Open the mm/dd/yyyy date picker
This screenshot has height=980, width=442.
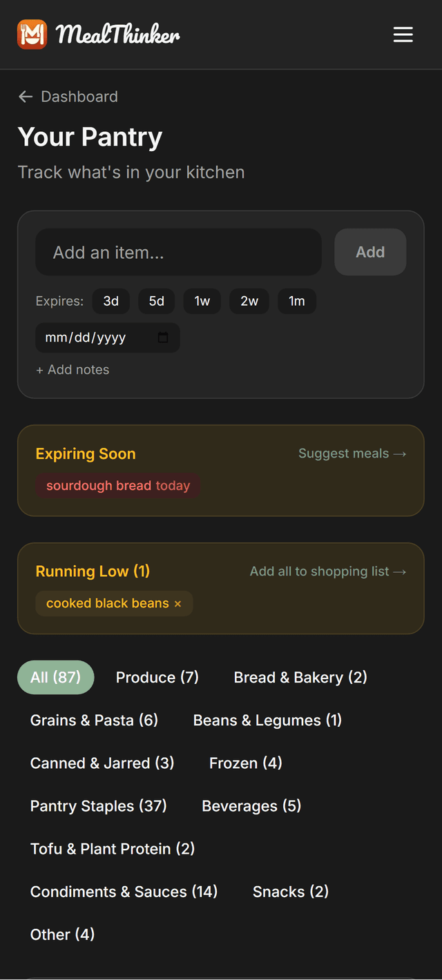pyautogui.click(x=97, y=337)
